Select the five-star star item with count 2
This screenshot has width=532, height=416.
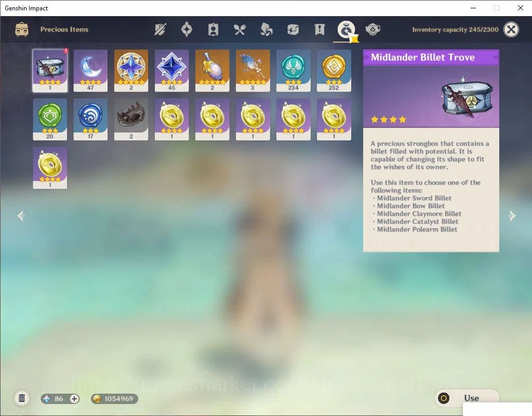pos(131,71)
